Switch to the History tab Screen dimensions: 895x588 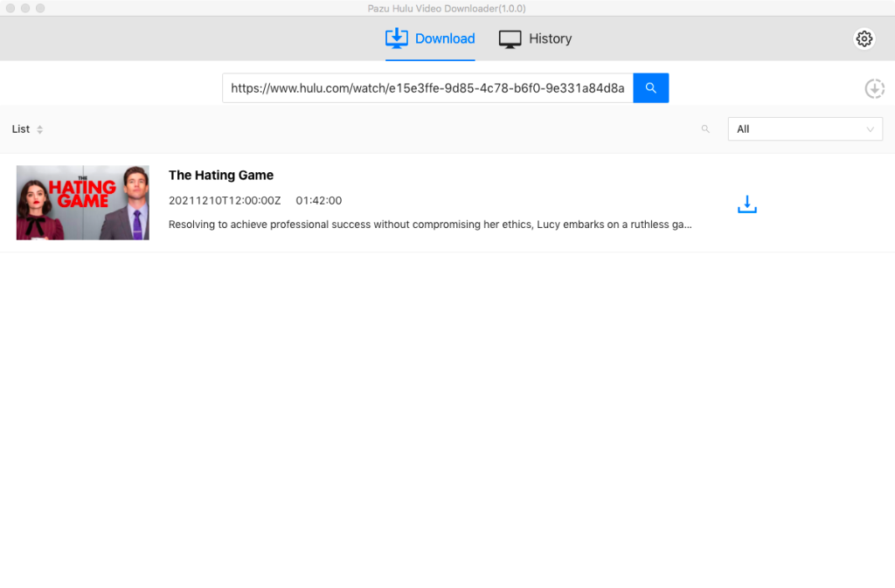(x=535, y=38)
